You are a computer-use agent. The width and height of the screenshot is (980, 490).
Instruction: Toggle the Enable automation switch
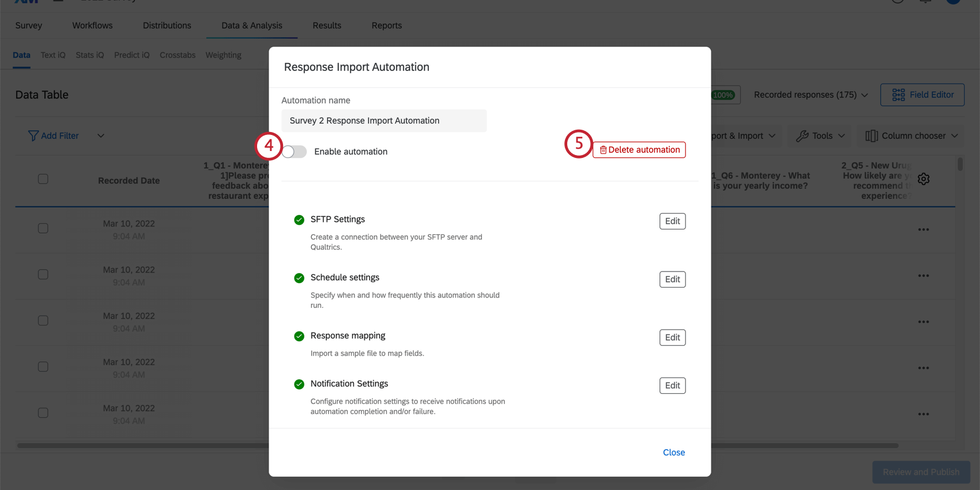[x=294, y=152]
